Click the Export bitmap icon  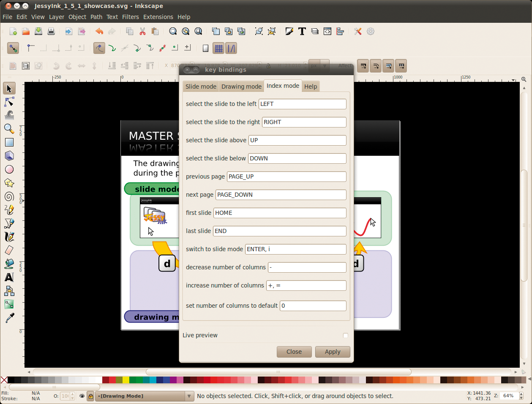[82, 31]
